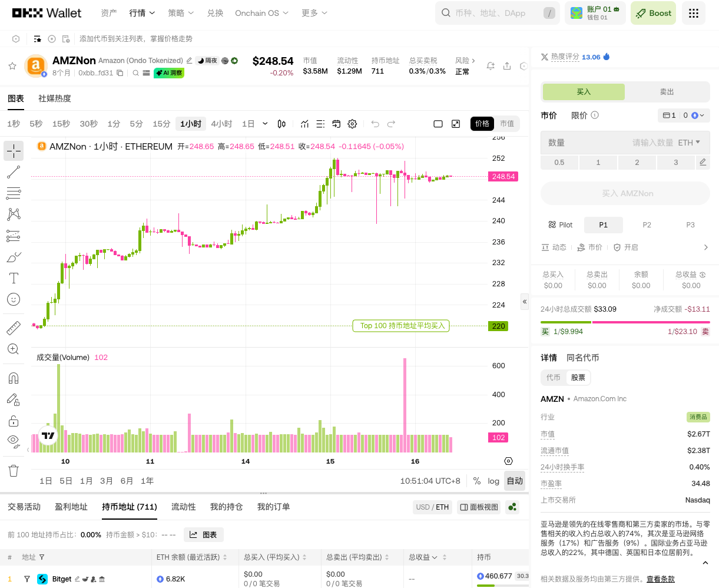
Task: Expand the USD / ETH currency selector
Action: click(432, 507)
